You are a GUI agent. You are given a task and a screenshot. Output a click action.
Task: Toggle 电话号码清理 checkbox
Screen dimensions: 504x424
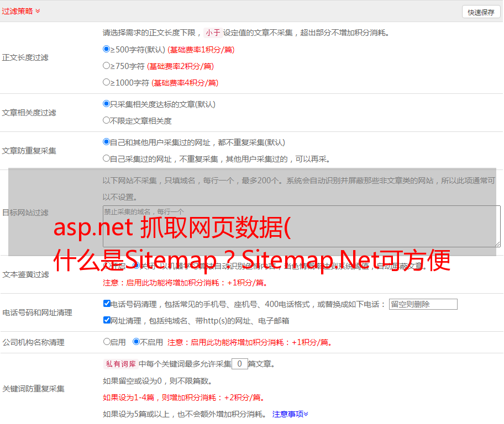click(x=107, y=304)
